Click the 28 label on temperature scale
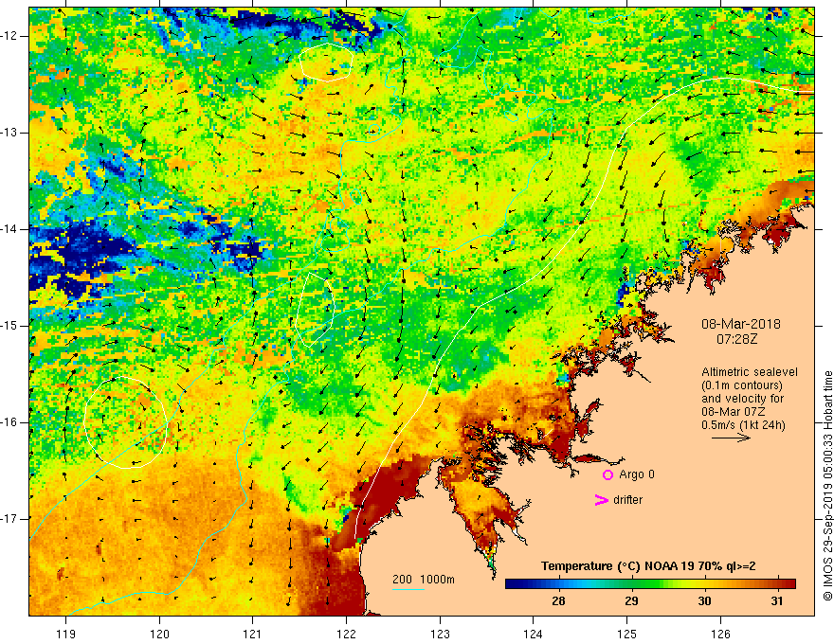 click(558, 601)
